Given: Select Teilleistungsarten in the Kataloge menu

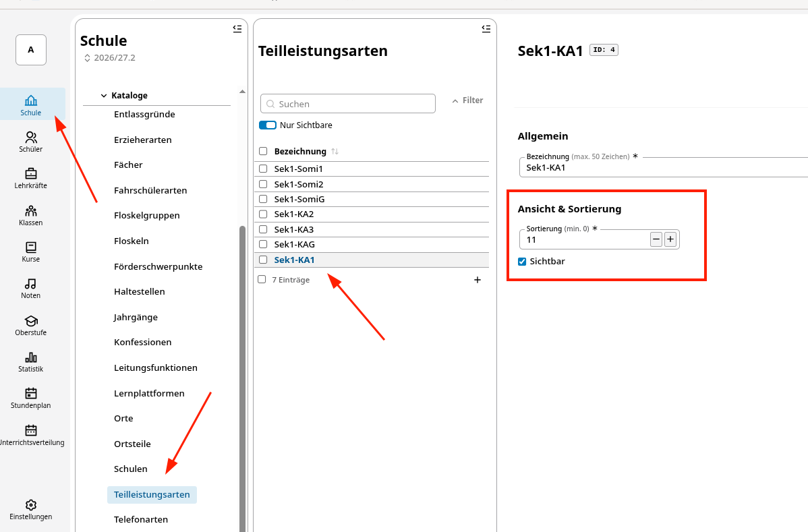Looking at the screenshot, I should pyautogui.click(x=152, y=494).
